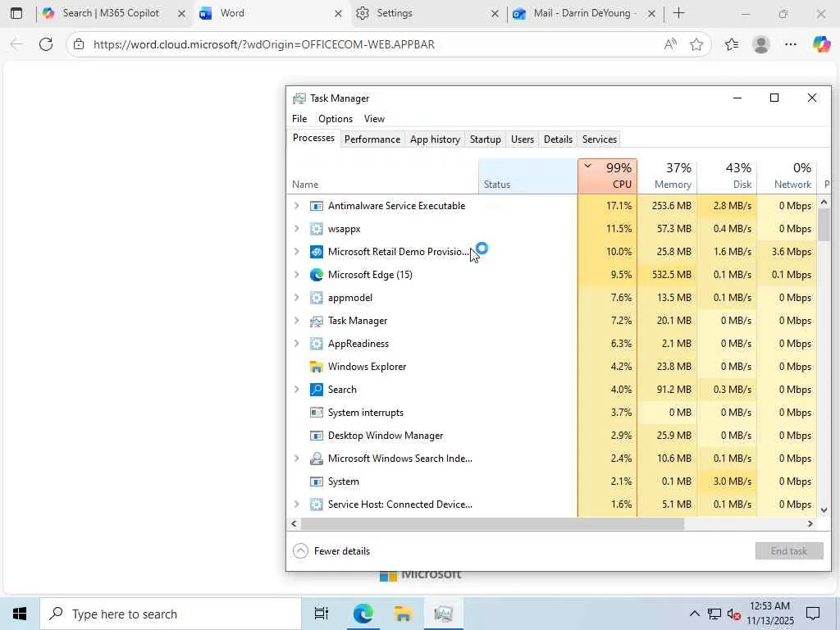Switch to the Search M365 Copilot browser tab

111,13
